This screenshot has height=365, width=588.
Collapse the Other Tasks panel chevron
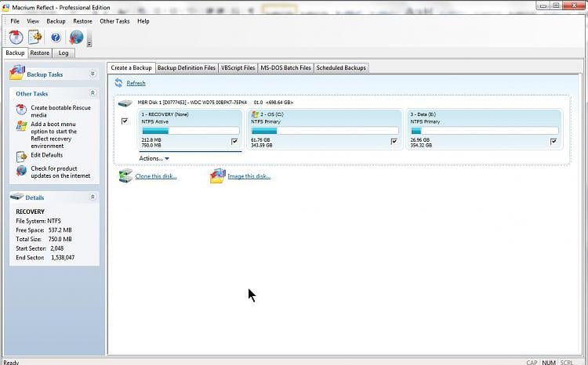tap(93, 93)
